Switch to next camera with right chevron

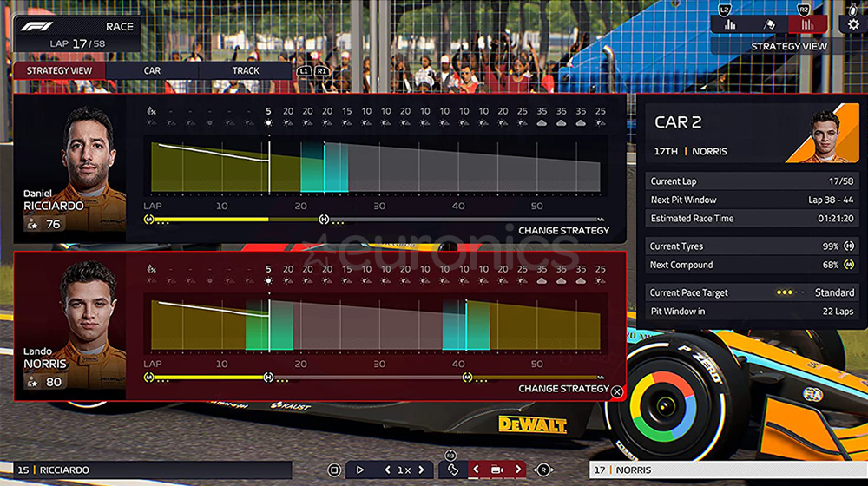pyautogui.click(x=518, y=470)
